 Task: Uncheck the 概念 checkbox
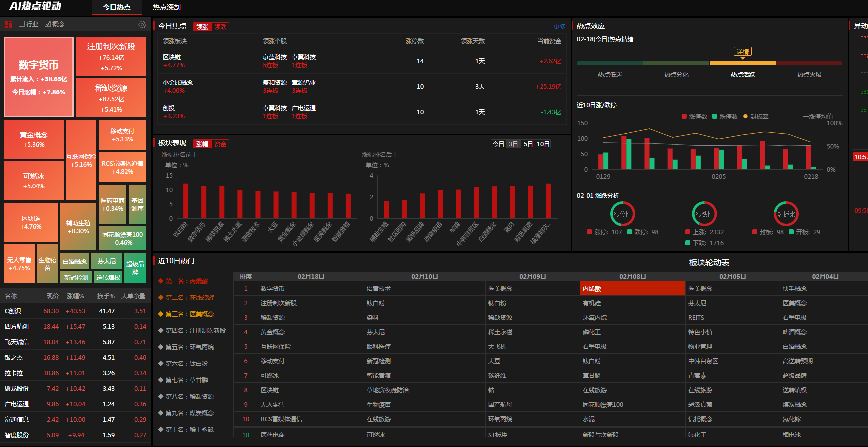[48, 24]
